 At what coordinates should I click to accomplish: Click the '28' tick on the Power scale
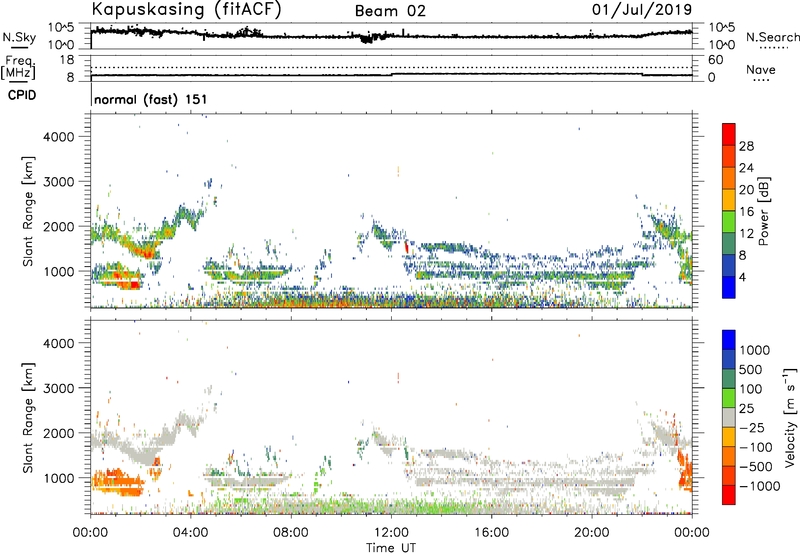coord(746,146)
